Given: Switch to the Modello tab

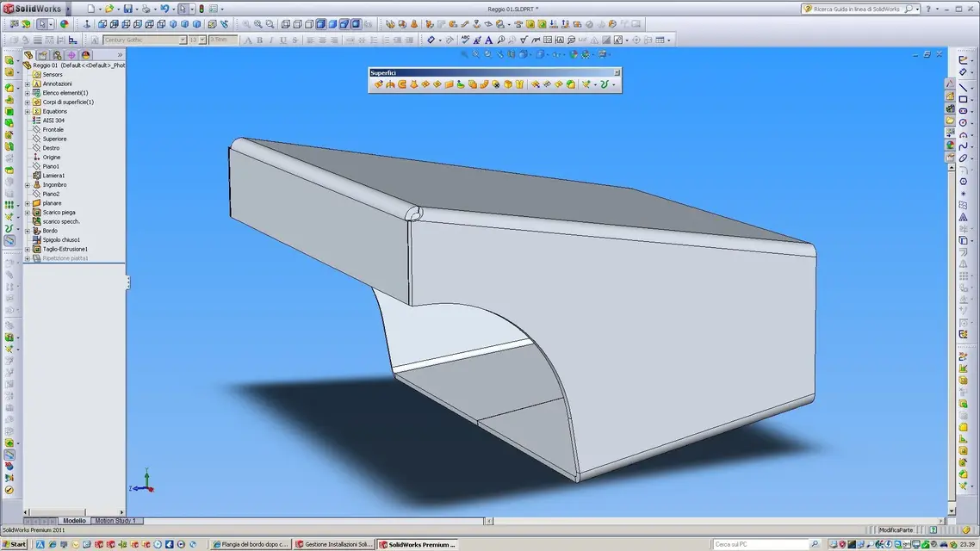Looking at the screenshot, I should (x=74, y=520).
